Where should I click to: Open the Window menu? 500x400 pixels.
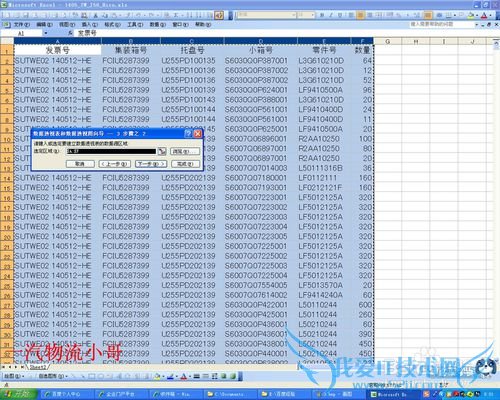pos(180,24)
